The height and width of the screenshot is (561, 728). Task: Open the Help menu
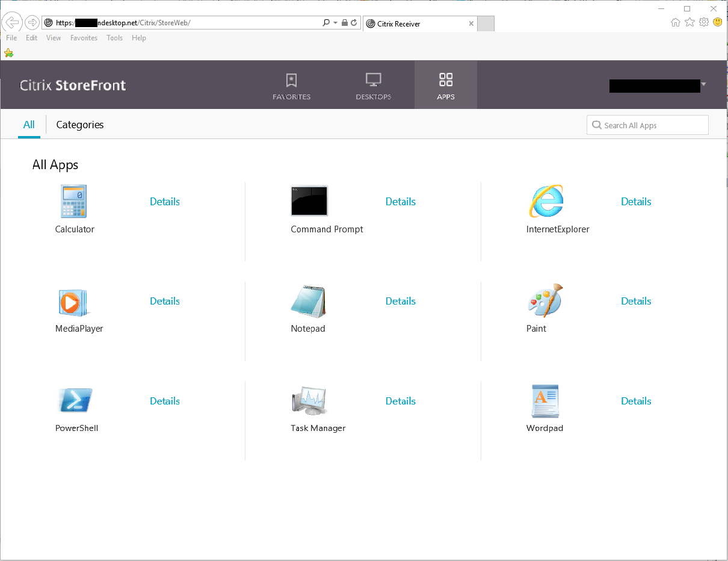click(x=139, y=38)
